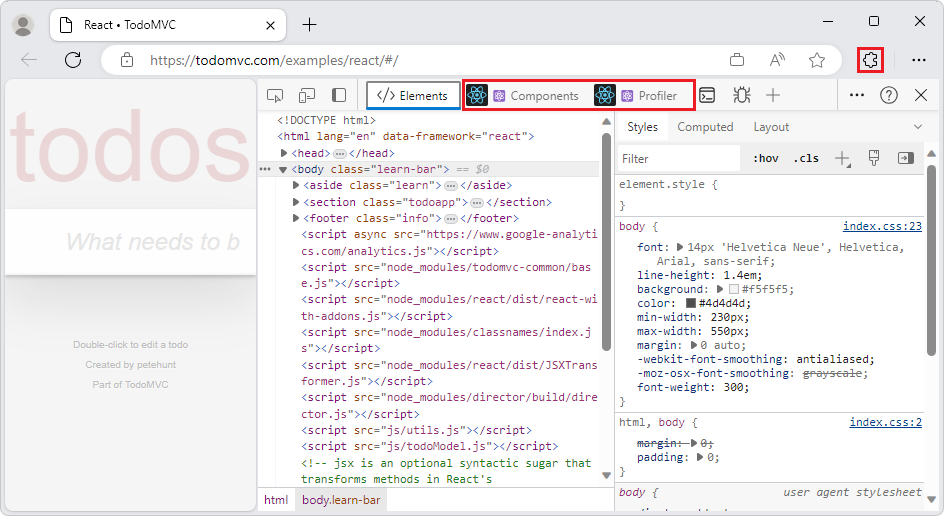Toggle rendering emulations brush icon

click(x=874, y=158)
